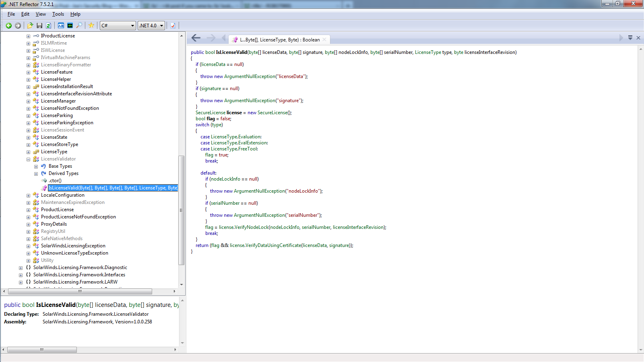This screenshot has height=362, width=644.
Task: Open the Tools menu
Action: [x=58, y=14]
